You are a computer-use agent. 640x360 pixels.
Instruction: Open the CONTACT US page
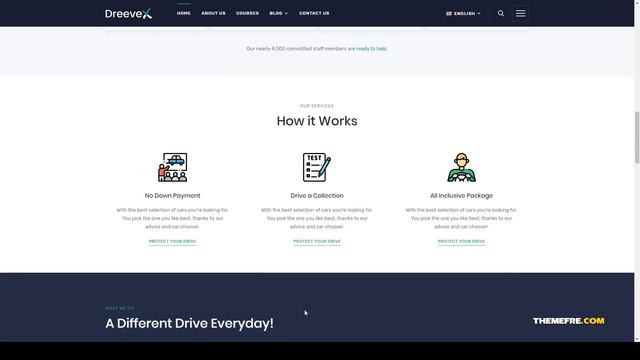(314, 13)
